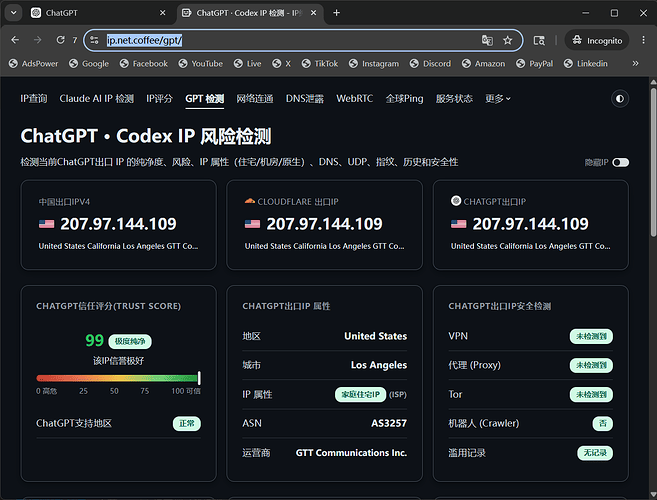Reload the current page
This screenshot has height=500, width=657.
coord(60,40)
